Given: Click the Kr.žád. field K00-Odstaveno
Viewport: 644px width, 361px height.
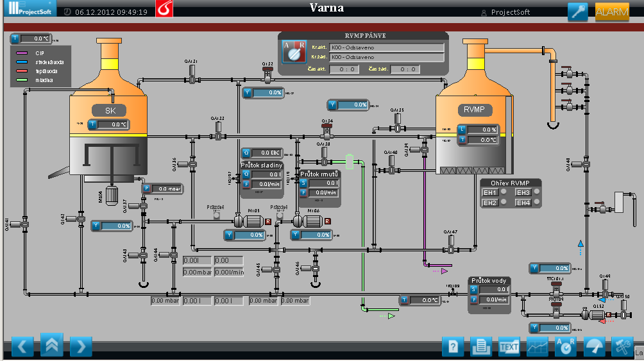Looking at the screenshot, I should 387,57.
